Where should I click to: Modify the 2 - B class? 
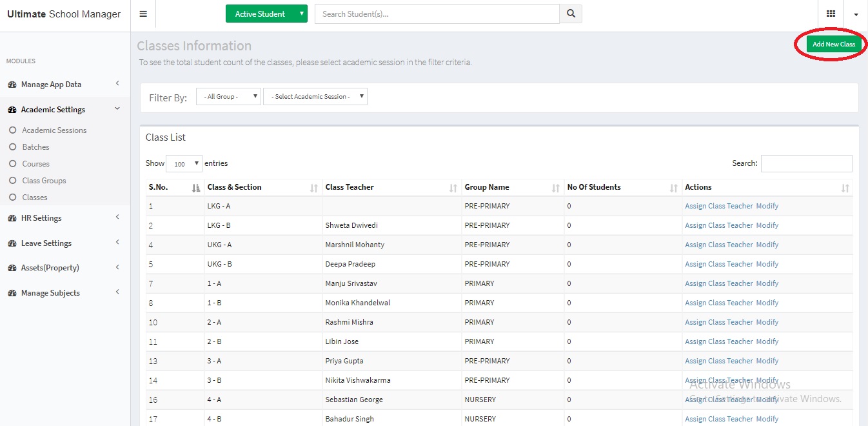pyautogui.click(x=767, y=341)
